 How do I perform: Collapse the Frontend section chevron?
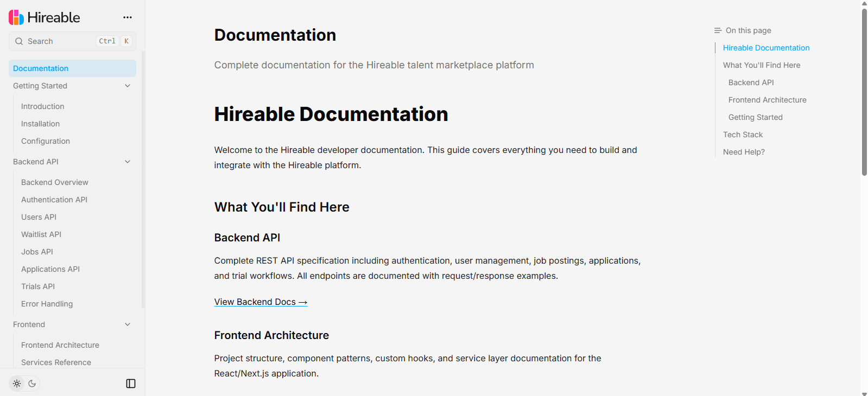click(128, 324)
